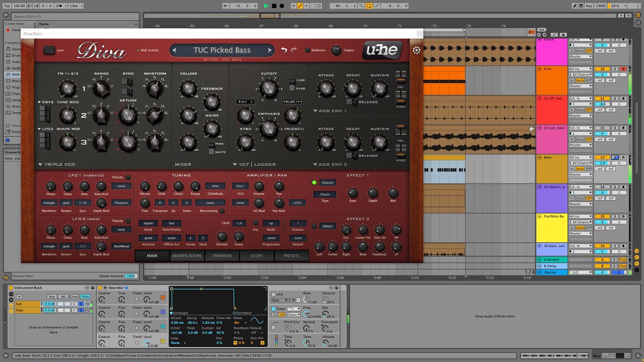
Task: Arm the Kick track for recording
Action: (x=623, y=69)
